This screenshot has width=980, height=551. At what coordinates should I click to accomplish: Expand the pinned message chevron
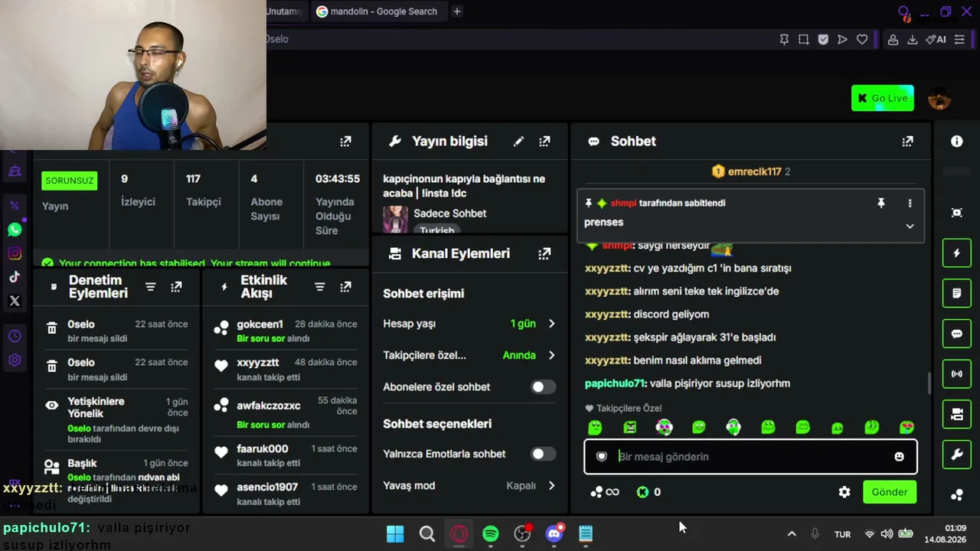point(910,226)
